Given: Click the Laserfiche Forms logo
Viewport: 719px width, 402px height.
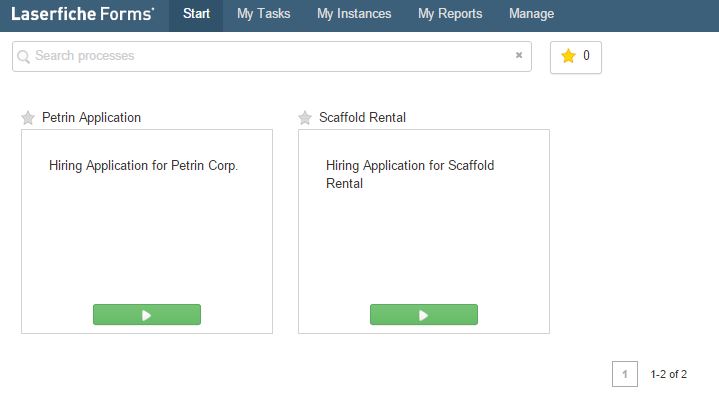Looking at the screenshot, I should point(82,14).
